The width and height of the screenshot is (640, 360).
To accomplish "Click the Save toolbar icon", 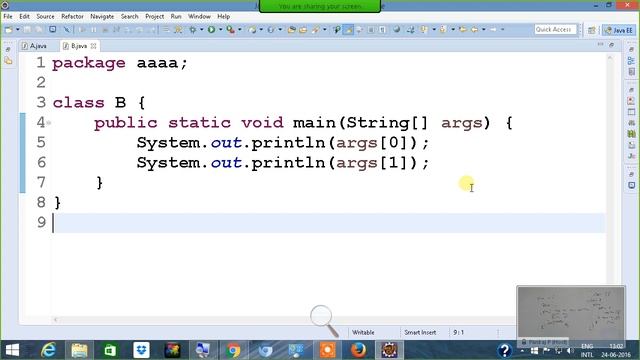I will (x=27, y=30).
